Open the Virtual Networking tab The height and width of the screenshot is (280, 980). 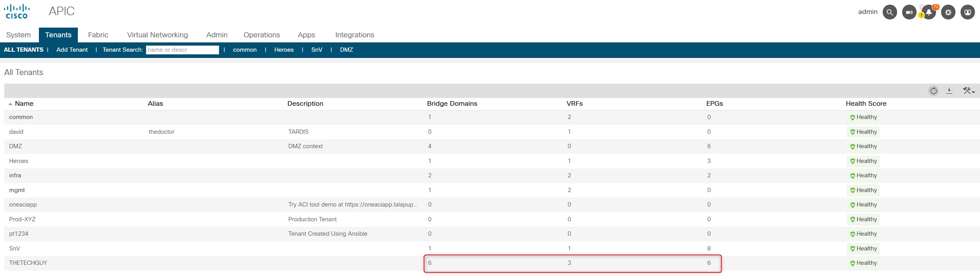coord(157,35)
